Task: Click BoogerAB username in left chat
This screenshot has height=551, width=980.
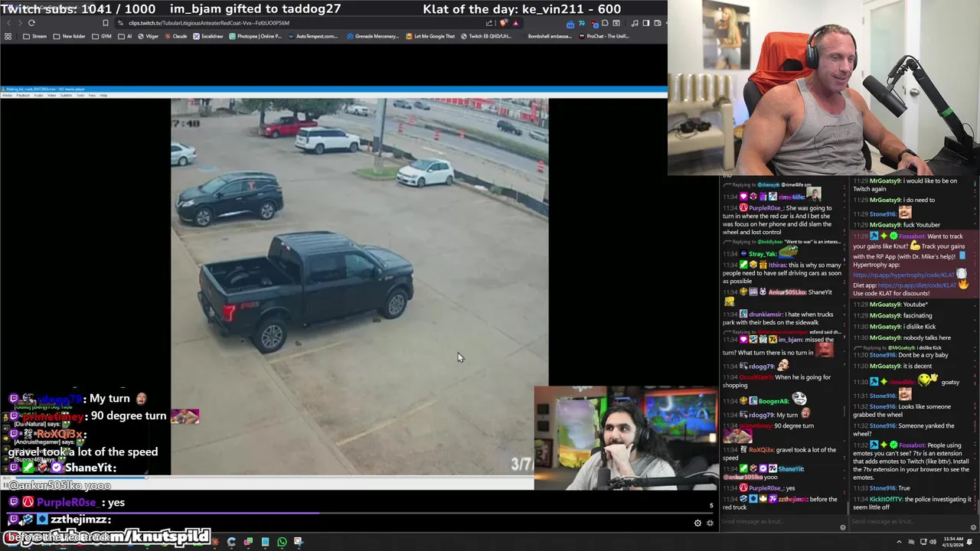Action: [774, 401]
